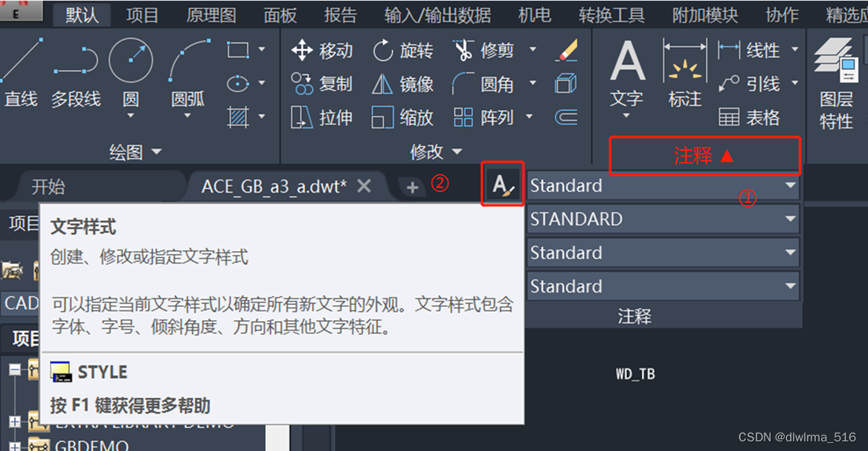Open the Start (开始) file tab
Viewport: 868px width, 451px height.
pyautogui.click(x=48, y=187)
